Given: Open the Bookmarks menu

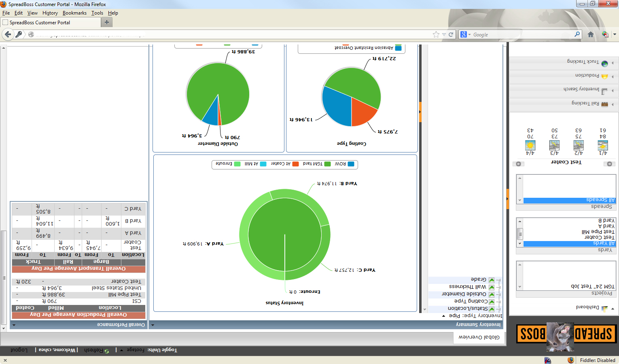Looking at the screenshot, I should click(74, 13).
